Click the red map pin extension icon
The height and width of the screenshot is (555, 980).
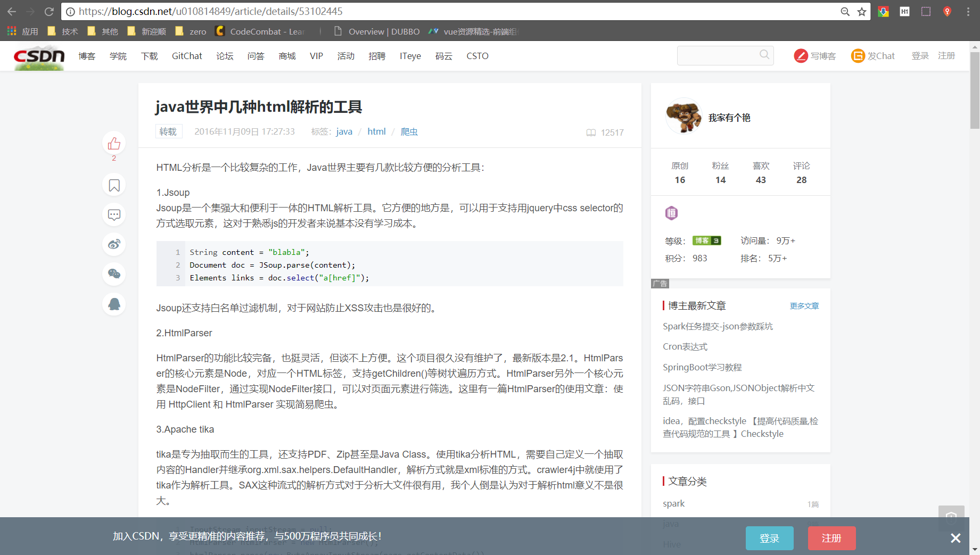[947, 12]
